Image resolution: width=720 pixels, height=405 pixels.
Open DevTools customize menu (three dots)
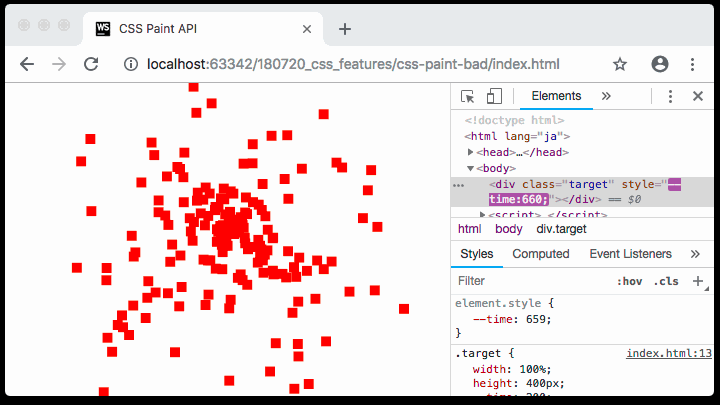pyautogui.click(x=670, y=96)
